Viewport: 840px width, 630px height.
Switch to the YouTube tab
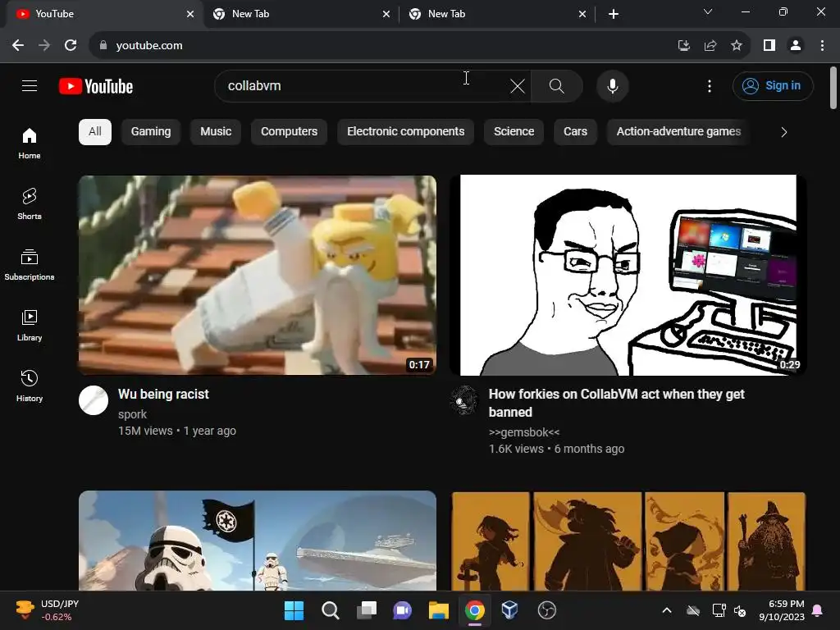[x=104, y=14]
